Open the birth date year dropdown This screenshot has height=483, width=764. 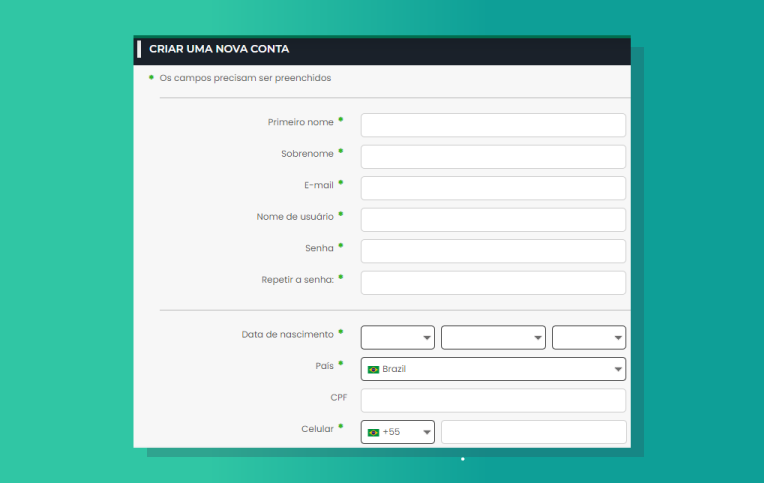click(x=588, y=338)
